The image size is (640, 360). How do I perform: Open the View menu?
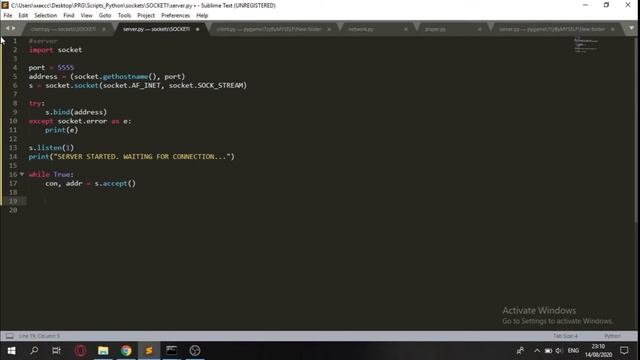point(87,16)
